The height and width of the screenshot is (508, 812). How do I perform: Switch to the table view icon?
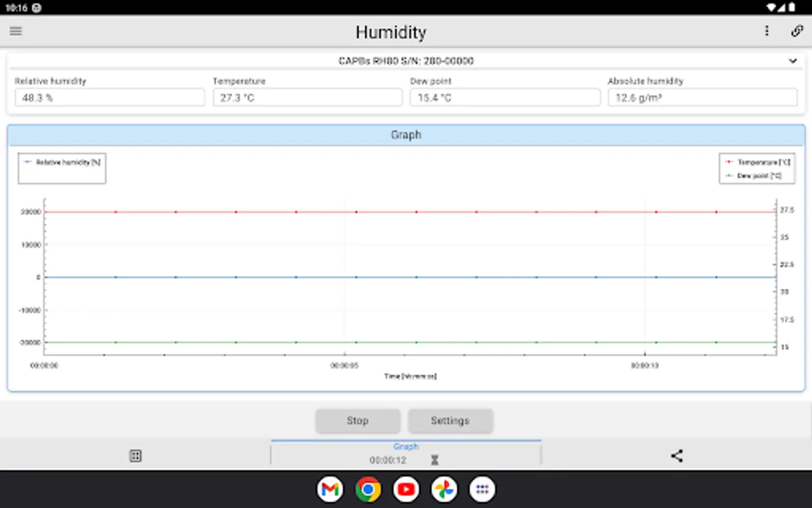tap(135, 456)
